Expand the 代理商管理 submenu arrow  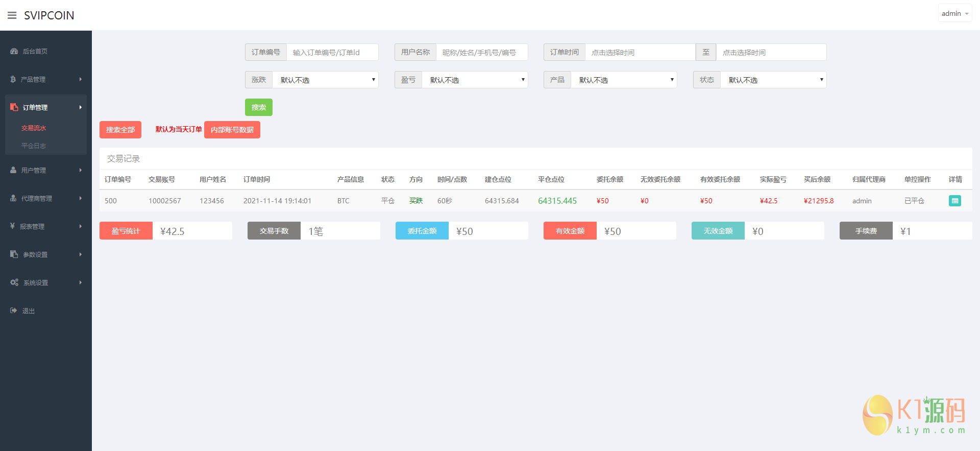(x=81, y=198)
